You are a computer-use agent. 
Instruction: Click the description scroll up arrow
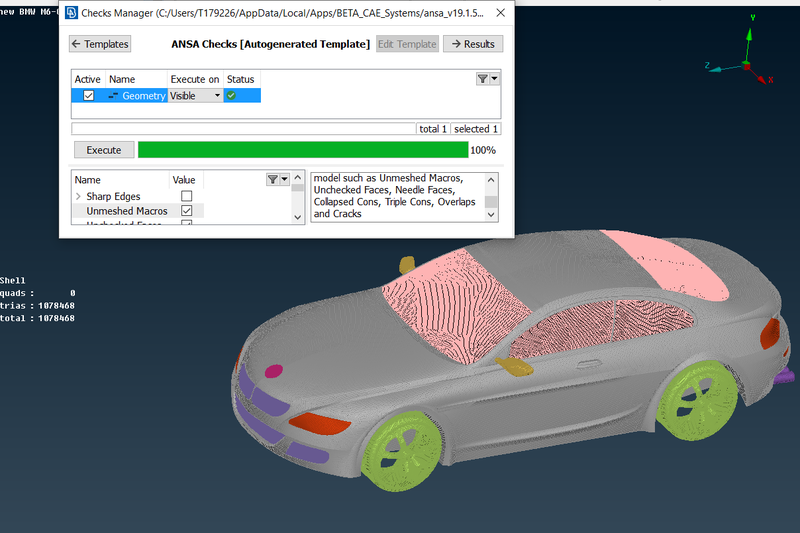[491, 180]
